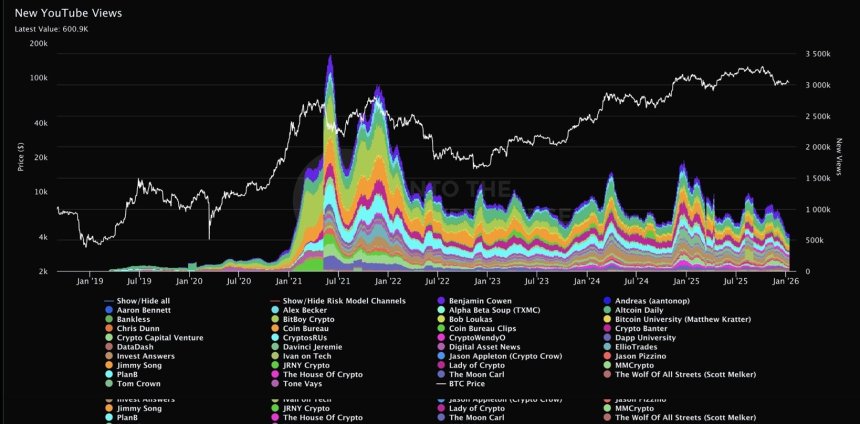Toggle the Altcoin Daily legend item
Image resolution: width=860 pixels, height=424 pixels.
point(632,310)
